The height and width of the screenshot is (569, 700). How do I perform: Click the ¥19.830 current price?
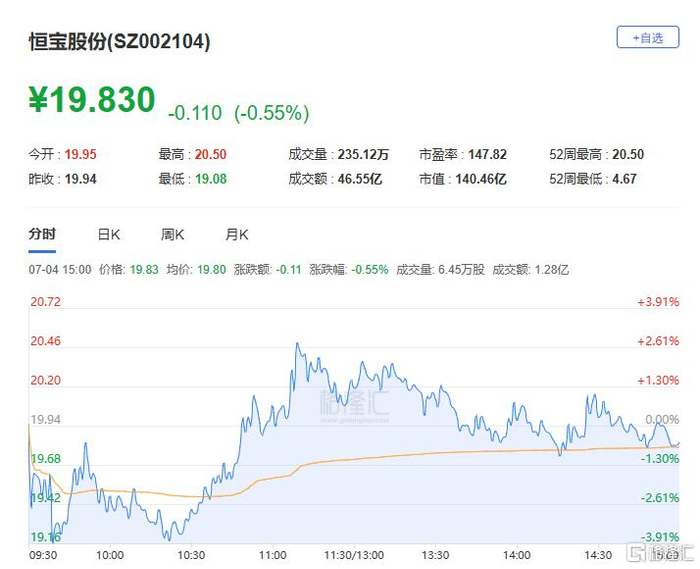92,100
